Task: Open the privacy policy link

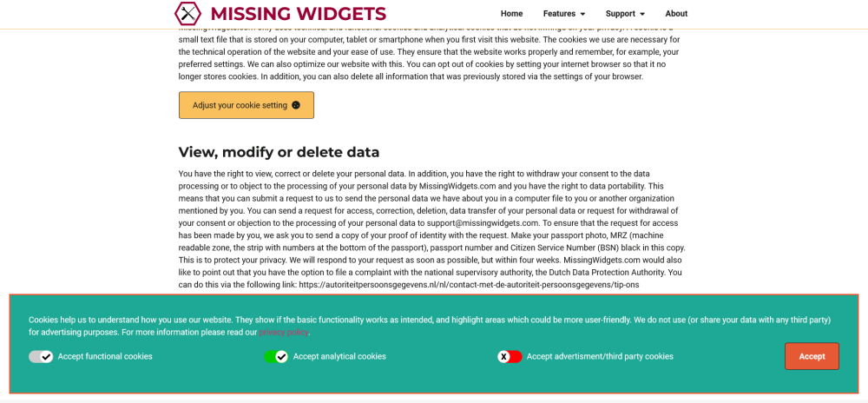Action: pos(284,332)
